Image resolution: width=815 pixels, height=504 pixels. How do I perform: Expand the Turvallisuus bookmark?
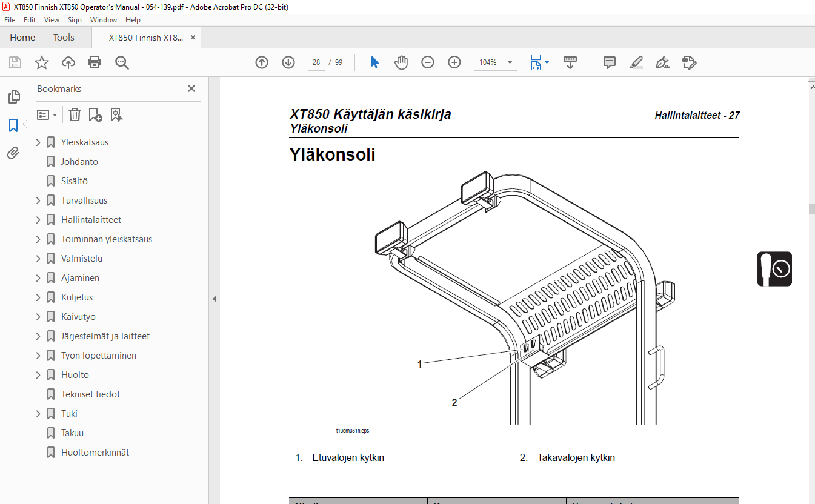tap(38, 201)
